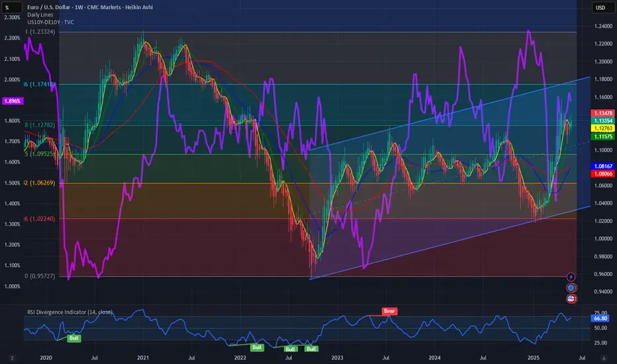Click 1.24000 on the price axis

click(x=603, y=26)
